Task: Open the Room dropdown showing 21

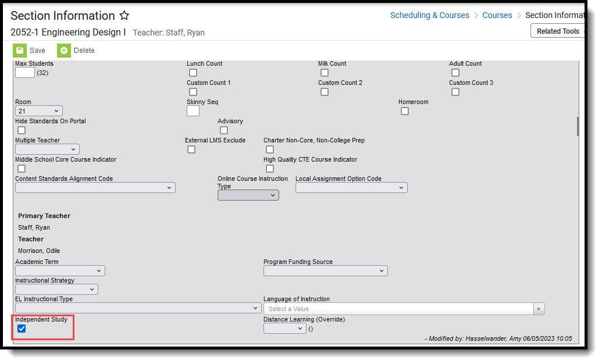Action: tap(39, 110)
